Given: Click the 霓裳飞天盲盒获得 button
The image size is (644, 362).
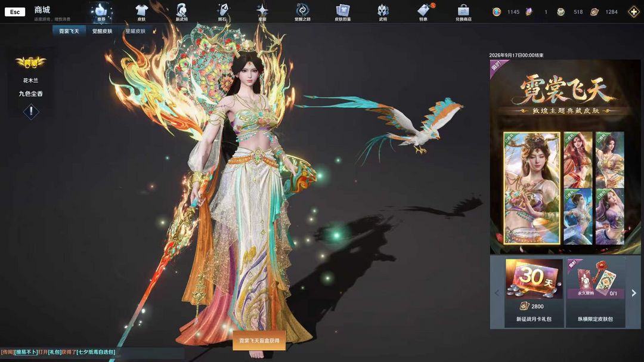Looking at the screenshot, I should (x=259, y=341).
